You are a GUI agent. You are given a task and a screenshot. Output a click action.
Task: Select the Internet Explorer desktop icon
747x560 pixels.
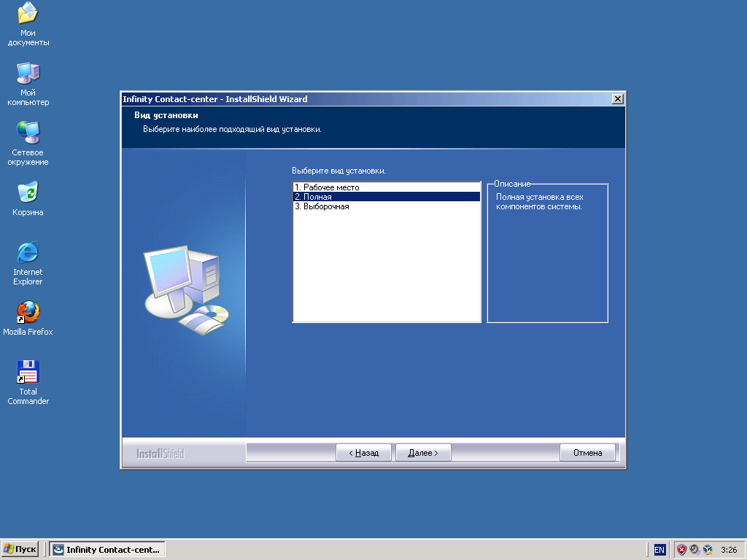[x=28, y=263]
